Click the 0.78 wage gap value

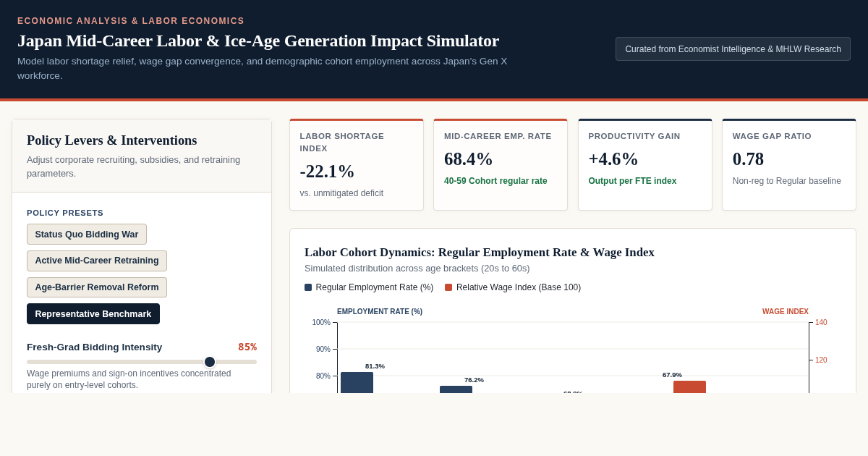[x=748, y=159]
